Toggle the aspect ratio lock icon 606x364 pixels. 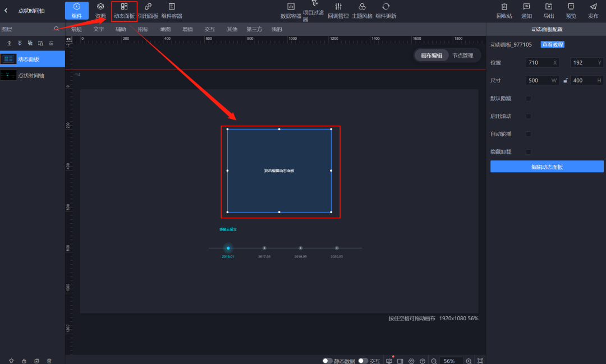click(x=566, y=80)
